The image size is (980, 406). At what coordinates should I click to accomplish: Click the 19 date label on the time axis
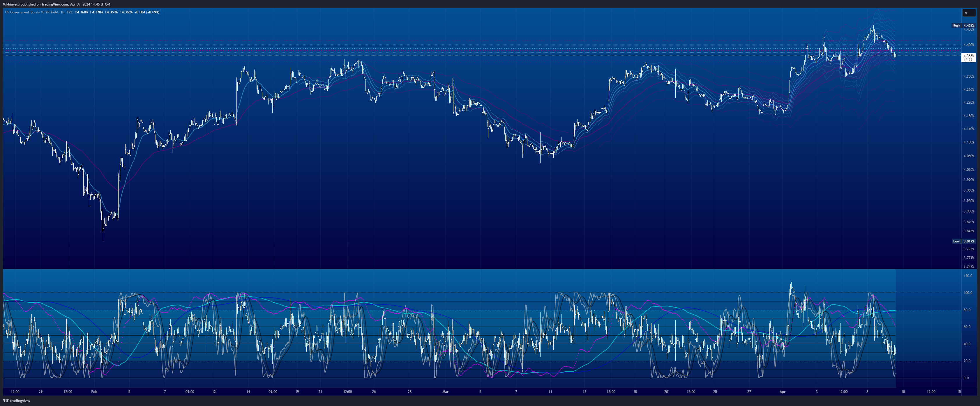coord(297,391)
